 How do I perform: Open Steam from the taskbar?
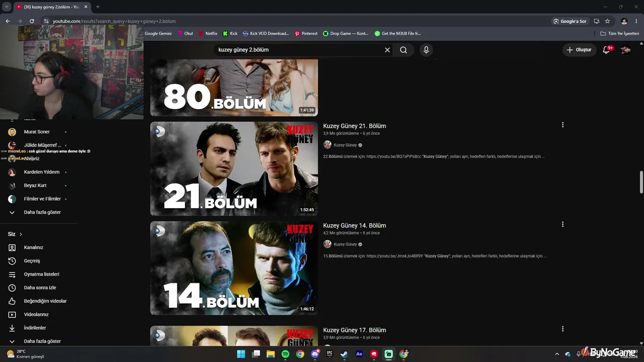[x=344, y=354]
